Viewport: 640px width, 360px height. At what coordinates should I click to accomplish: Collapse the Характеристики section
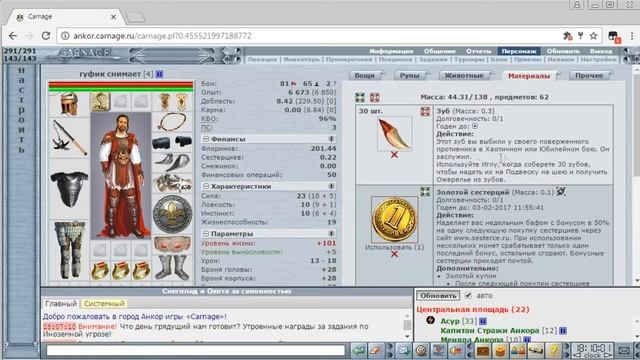(206, 187)
